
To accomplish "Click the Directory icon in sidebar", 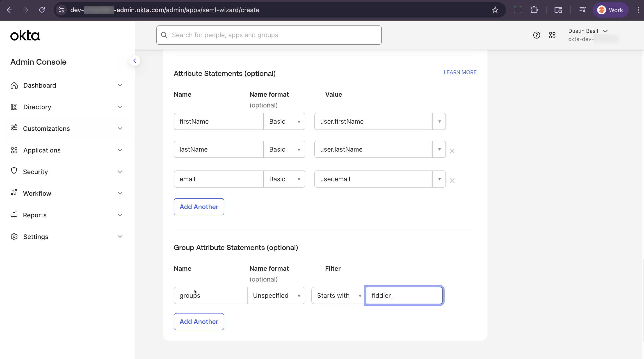I will [x=14, y=107].
